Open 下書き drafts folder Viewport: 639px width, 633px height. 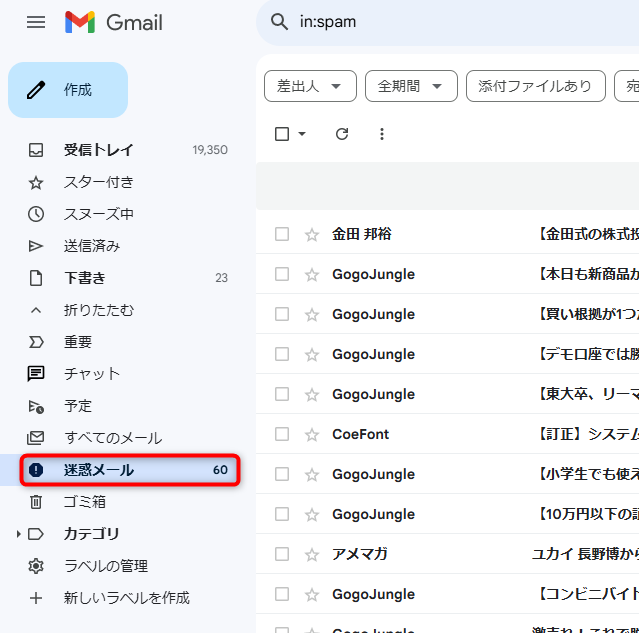point(128,278)
